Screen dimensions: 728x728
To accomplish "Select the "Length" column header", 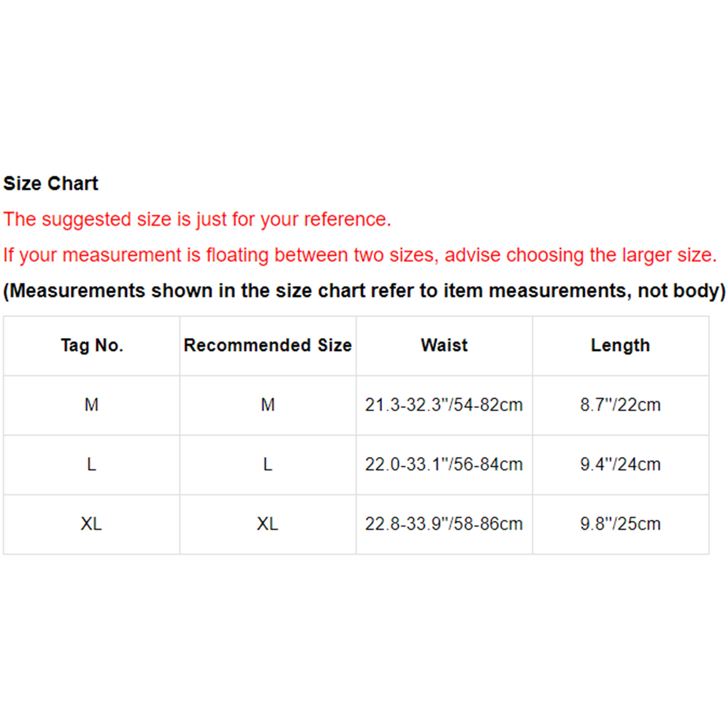I will [x=620, y=345].
